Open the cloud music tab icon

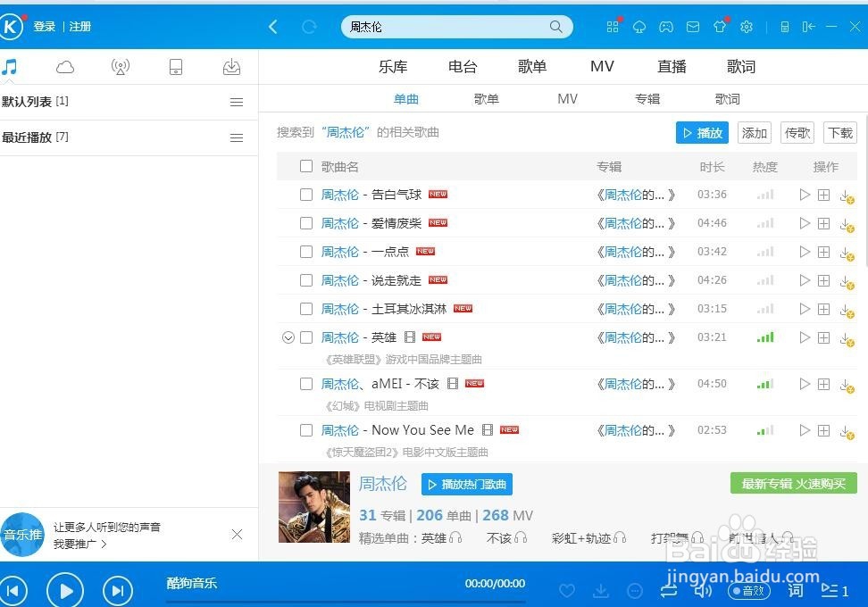[65, 67]
